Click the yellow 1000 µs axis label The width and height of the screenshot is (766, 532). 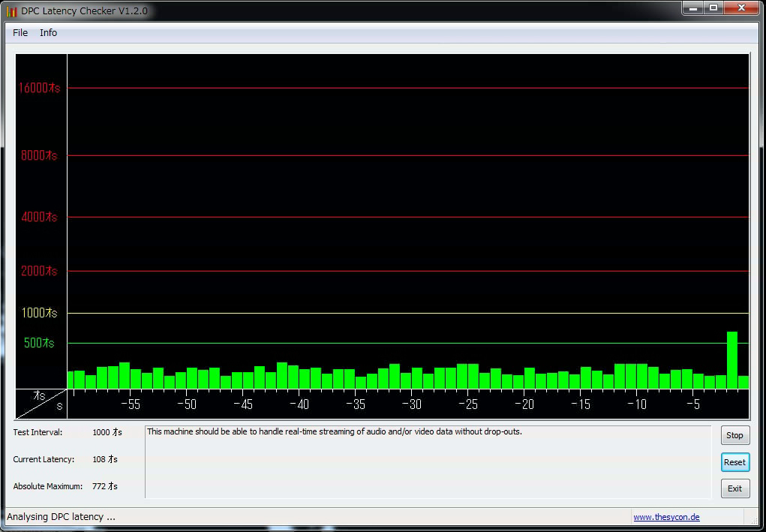(x=39, y=313)
